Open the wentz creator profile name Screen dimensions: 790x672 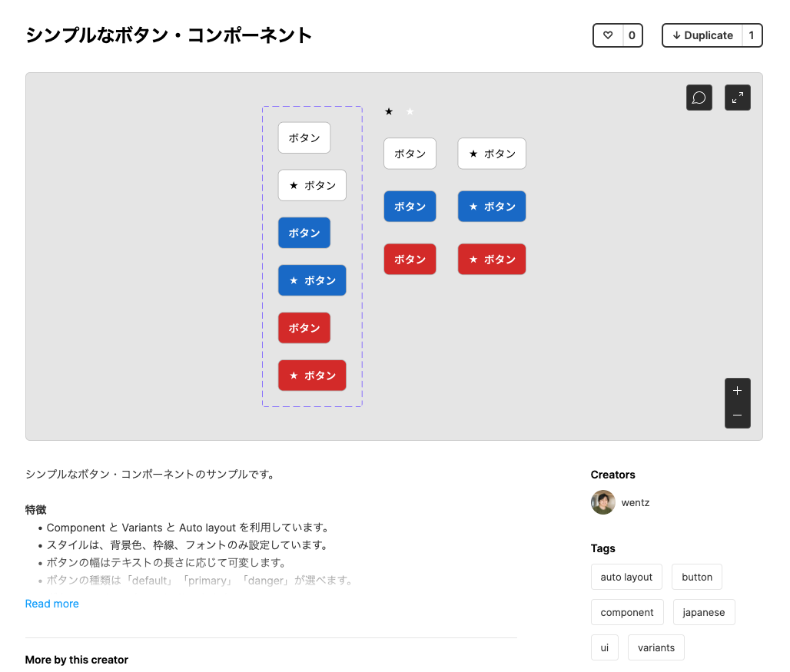coord(636,502)
